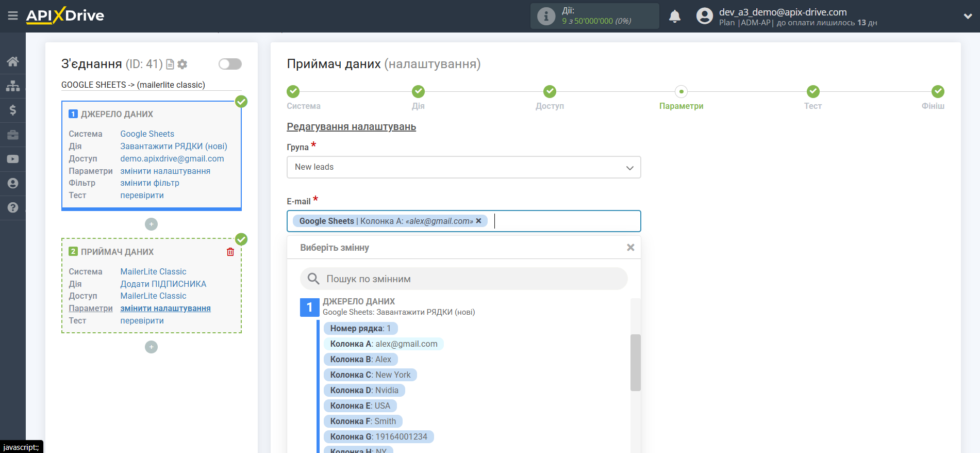Screen dimensions: 980x453
Task: Click the user avatar icon
Action: click(704, 16)
